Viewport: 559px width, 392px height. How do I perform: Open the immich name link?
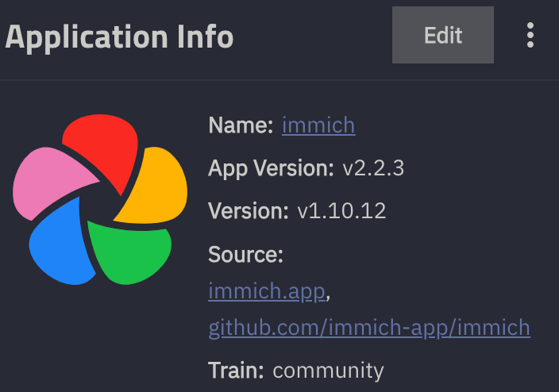point(318,125)
